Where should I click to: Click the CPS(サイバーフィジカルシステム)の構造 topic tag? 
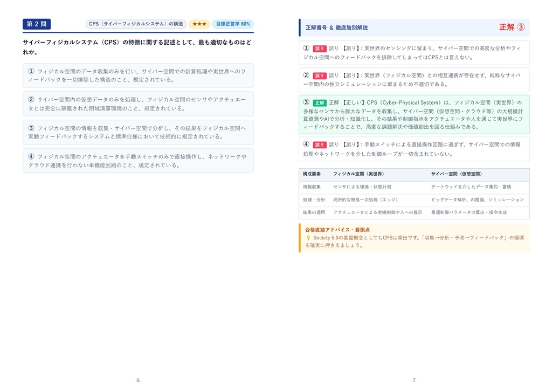pyautogui.click(x=136, y=24)
